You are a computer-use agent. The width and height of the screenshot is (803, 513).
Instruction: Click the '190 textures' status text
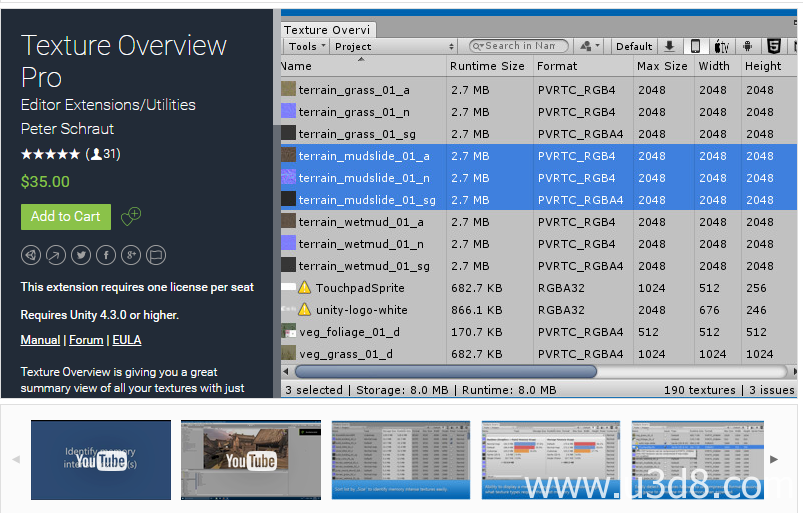[x=700, y=390]
